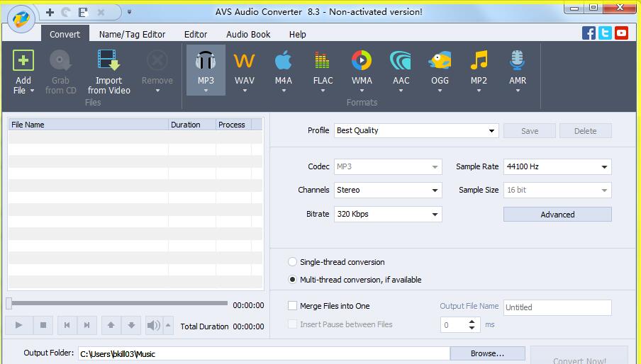This screenshot has width=641, height=364.
Task: Open the Help tab
Action: [297, 34]
